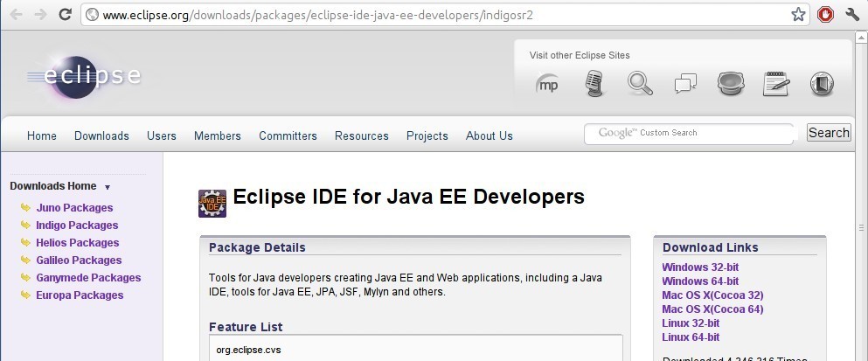Click Eclipse IDE for Java EE Developers title
This screenshot has height=361, width=868.
(x=408, y=197)
